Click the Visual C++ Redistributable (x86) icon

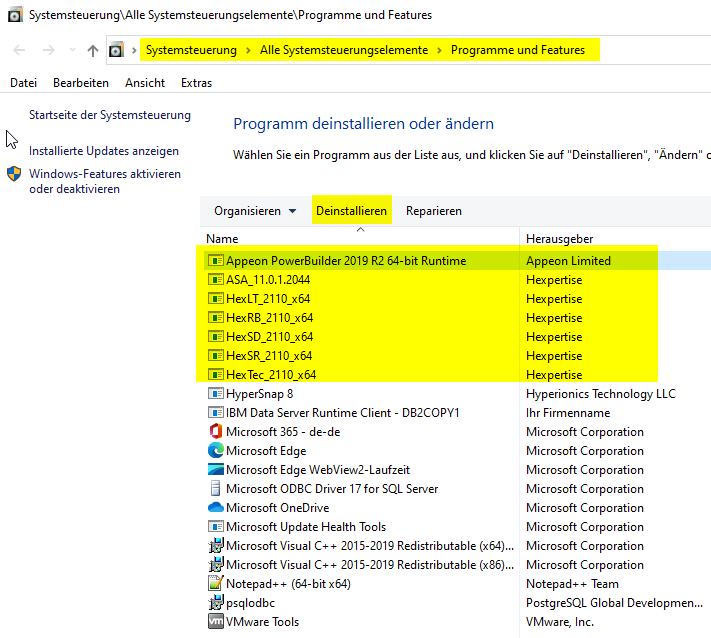tap(215, 565)
